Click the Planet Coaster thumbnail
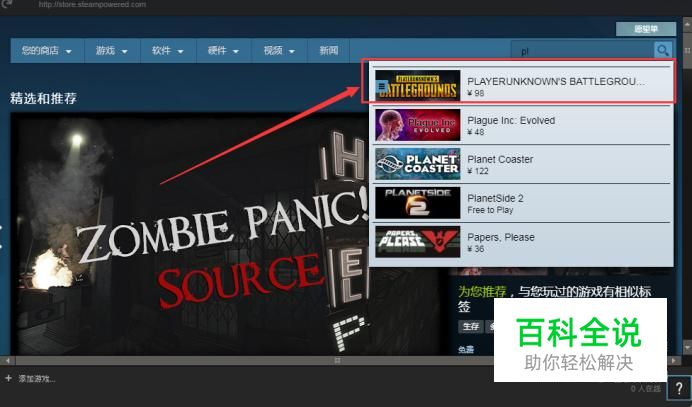692x407 pixels. (x=417, y=164)
